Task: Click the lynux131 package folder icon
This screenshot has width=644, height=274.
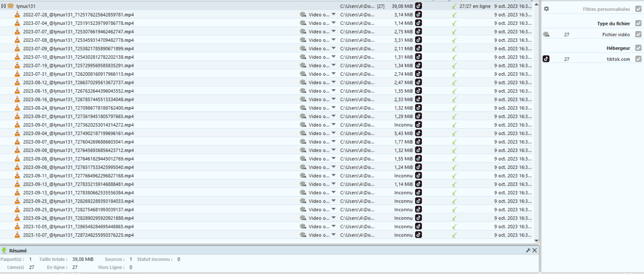Action: [x=11, y=6]
